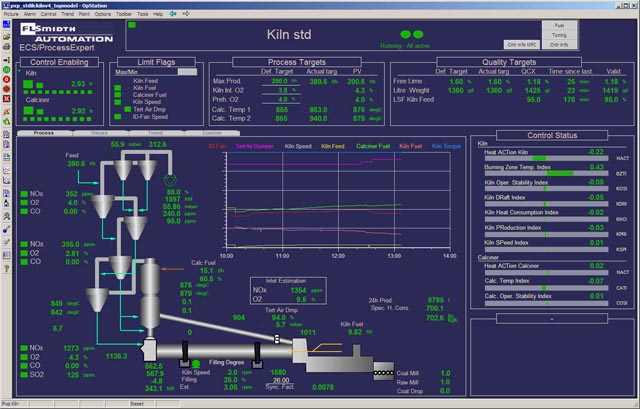Screen dimensions: 640x409
Task: Switch to the Values tab
Action: click(x=99, y=132)
